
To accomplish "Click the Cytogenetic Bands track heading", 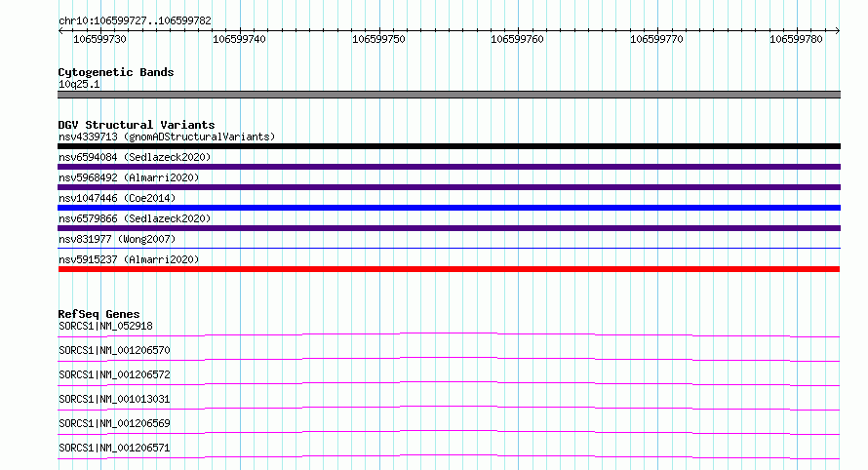I will pos(116,72).
